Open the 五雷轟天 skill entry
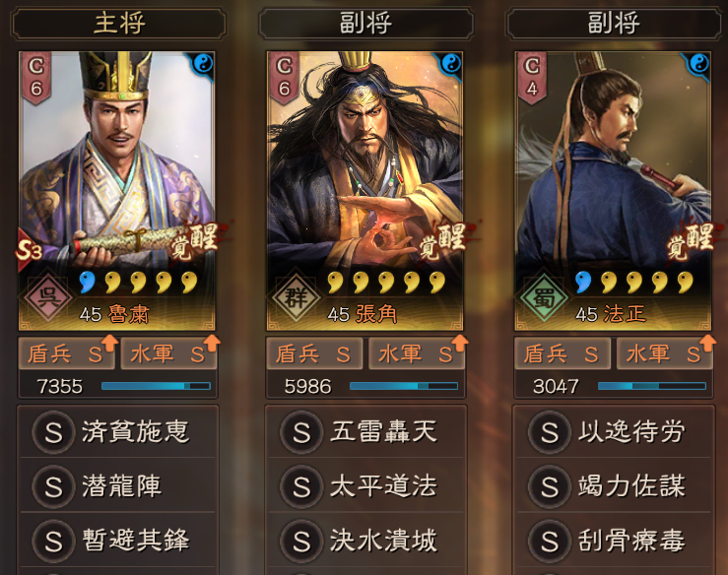 click(366, 431)
